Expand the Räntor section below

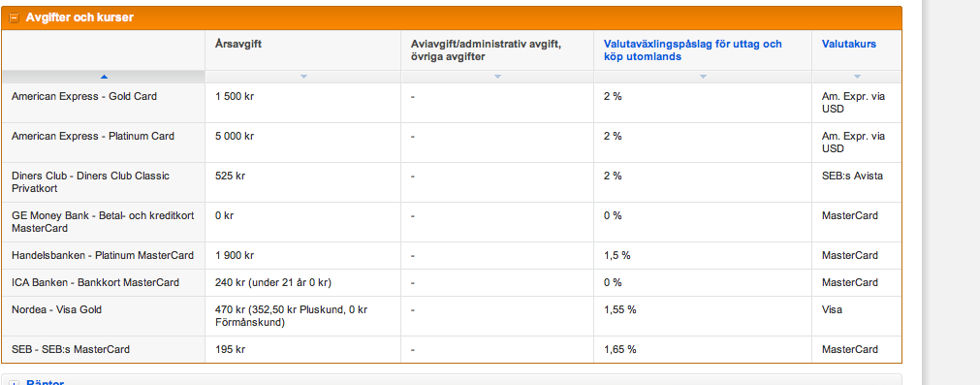pyautogui.click(x=14, y=382)
